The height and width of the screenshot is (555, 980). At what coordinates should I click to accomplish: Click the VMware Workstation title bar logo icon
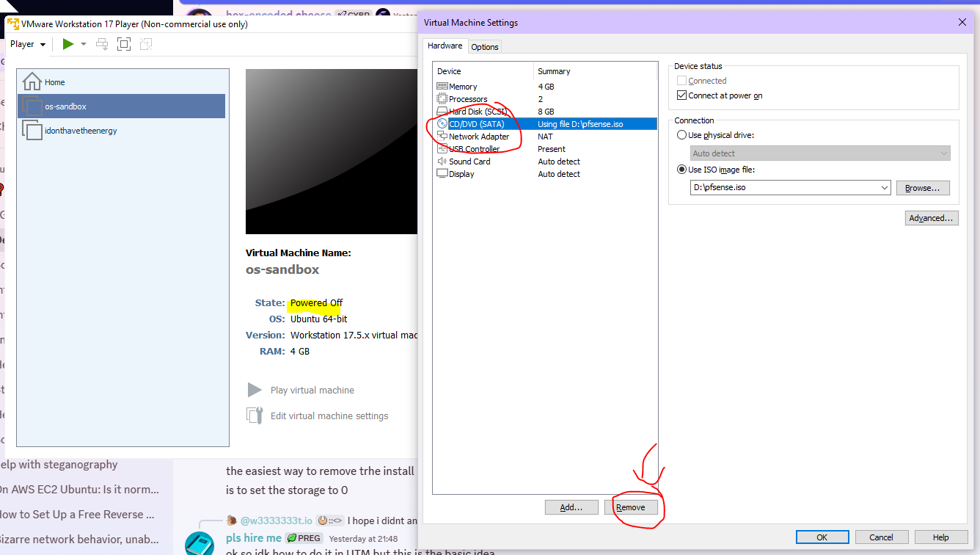click(x=12, y=23)
